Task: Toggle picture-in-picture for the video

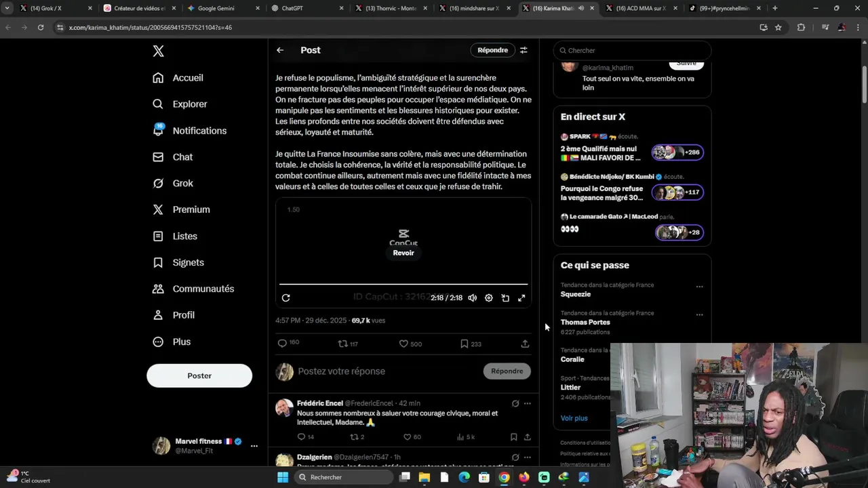Action: click(x=505, y=298)
